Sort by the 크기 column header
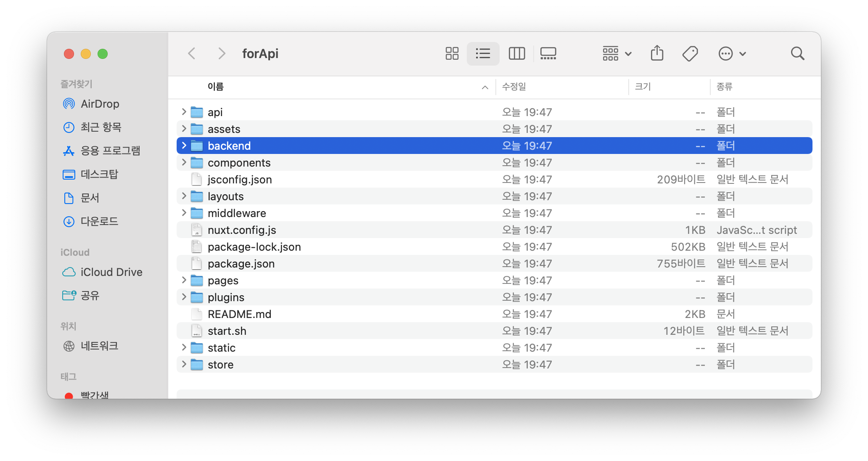This screenshot has height=461, width=868. 643,87
